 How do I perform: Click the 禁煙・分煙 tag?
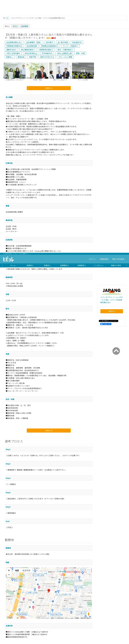pyautogui.click(x=80, y=53)
